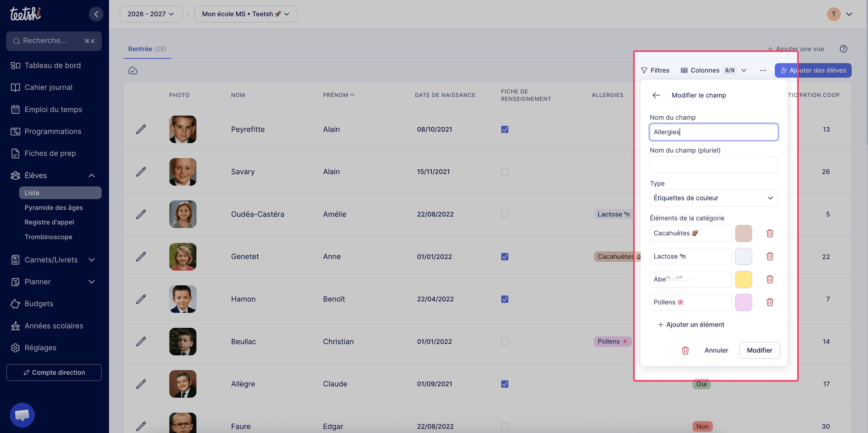Edit Peyrefitte row with pencil icon
The image size is (868, 433).
coord(141,129)
